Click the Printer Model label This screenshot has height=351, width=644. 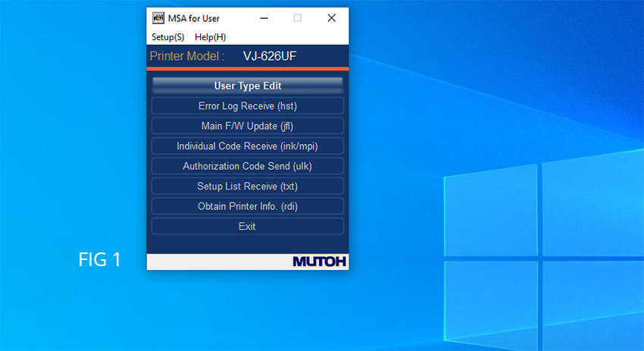187,56
